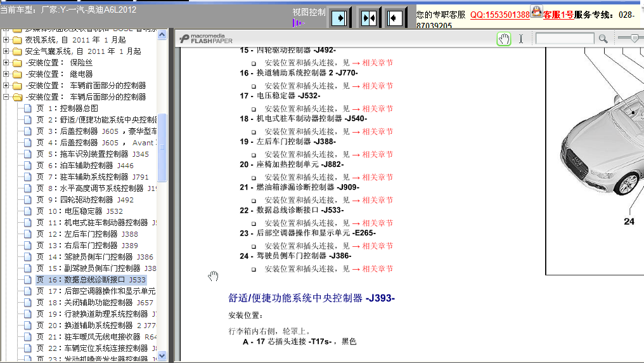The width and height of the screenshot is (644, 363).
Task: Click the open folder icon of 车辆后面部分的控制器
Action: pyautogui.click(x=17, y=97)
